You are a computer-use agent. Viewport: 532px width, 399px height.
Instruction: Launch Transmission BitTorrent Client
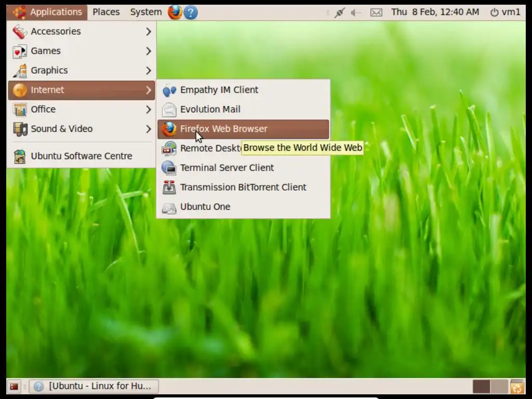pos(243,187)
